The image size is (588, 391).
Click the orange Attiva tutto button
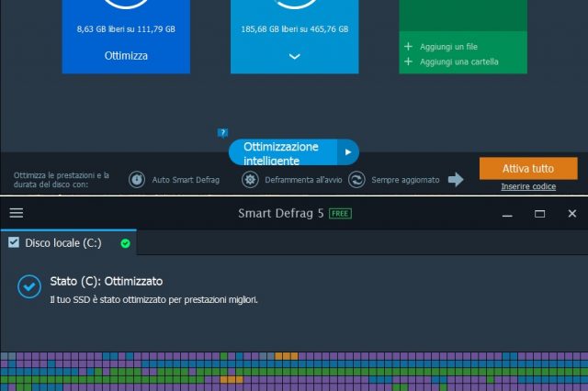click(x=528, y=169)
